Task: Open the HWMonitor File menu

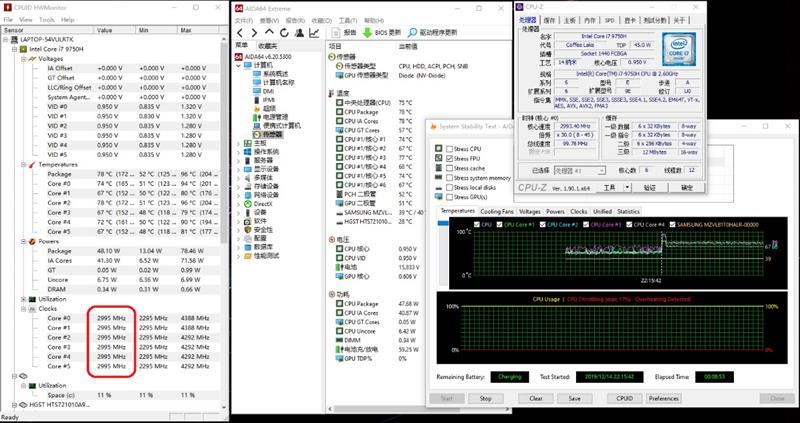Action: tap(8, 19)
